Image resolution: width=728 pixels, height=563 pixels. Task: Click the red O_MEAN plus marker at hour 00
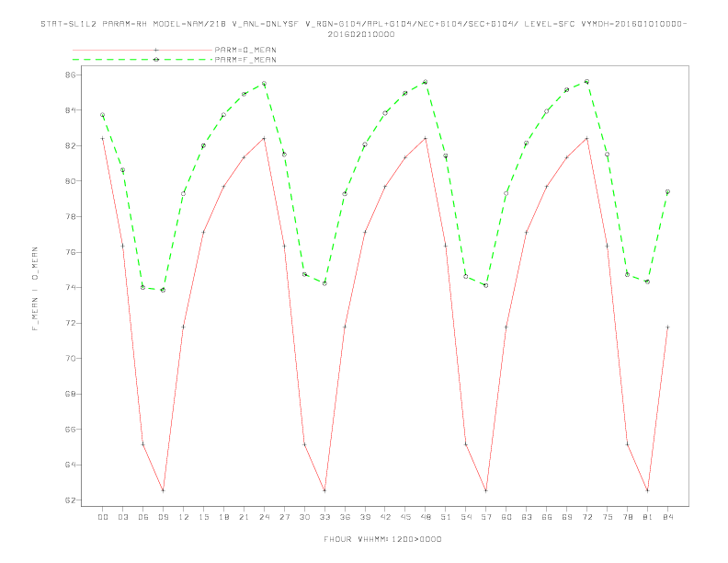(103, 138)
